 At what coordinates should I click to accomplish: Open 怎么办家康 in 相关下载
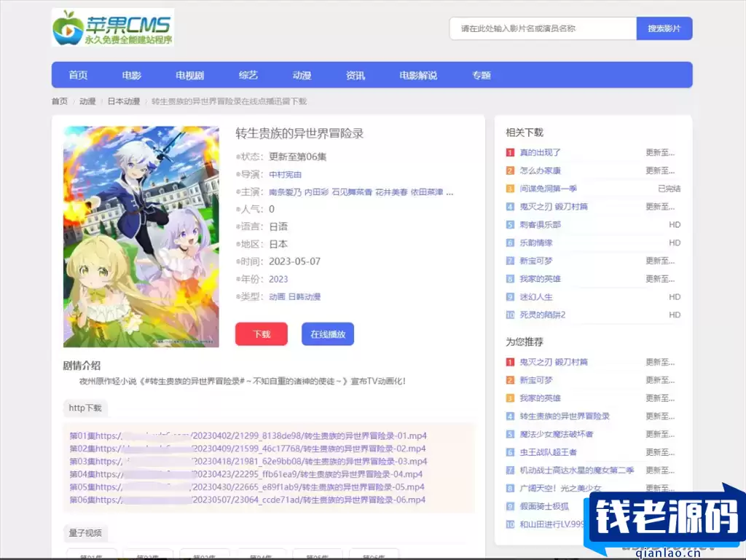tap(540, 170)
